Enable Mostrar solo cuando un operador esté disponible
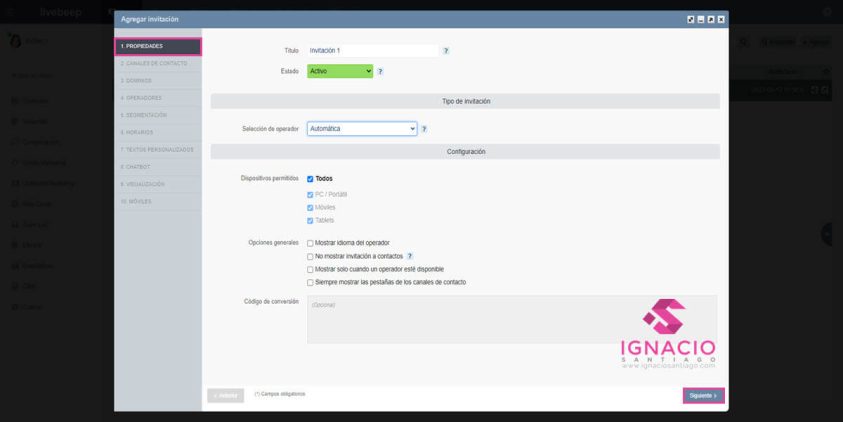 pyautogui.click(x=310, y=269)
